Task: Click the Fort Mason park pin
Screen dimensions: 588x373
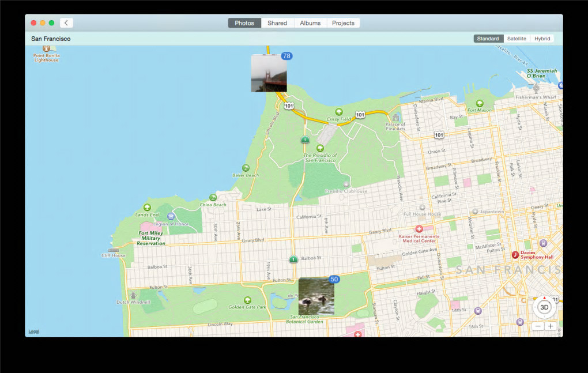Action: (480, 103)
